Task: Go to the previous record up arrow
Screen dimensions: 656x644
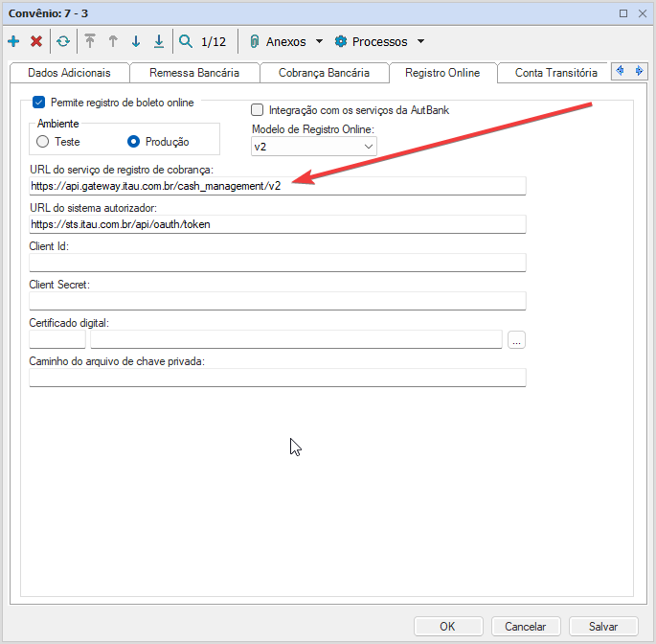Action: pyautogui.click(x=113, y=41)
